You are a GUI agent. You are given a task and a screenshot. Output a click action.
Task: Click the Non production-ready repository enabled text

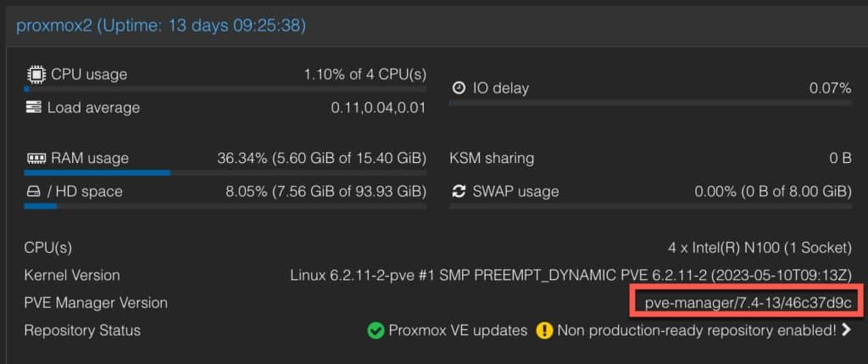[697, 331]
